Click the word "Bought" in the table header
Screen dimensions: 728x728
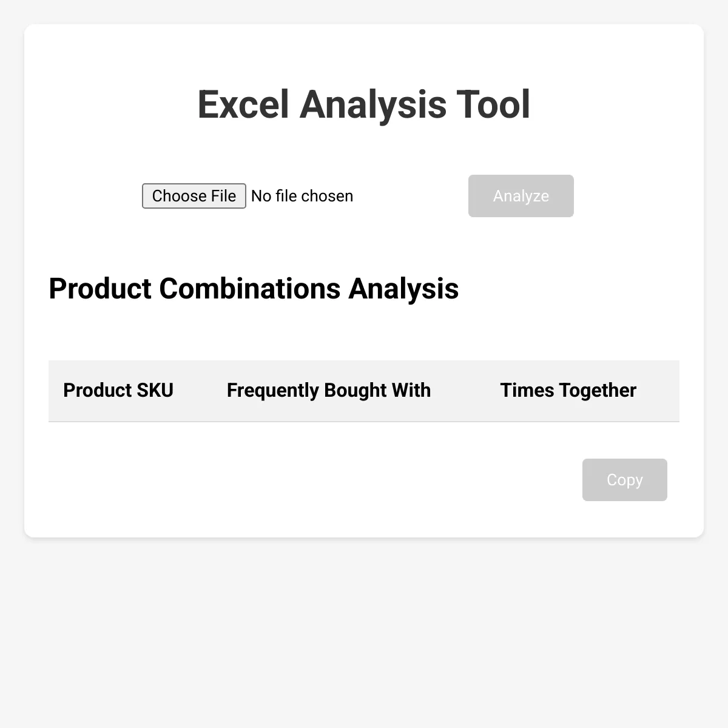[x=356, y=390]
